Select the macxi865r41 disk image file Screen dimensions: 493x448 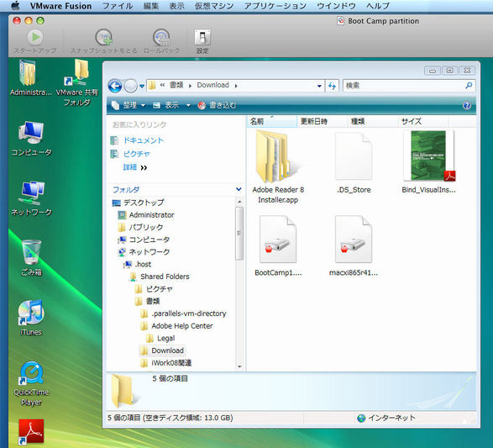tap(354, 246)
